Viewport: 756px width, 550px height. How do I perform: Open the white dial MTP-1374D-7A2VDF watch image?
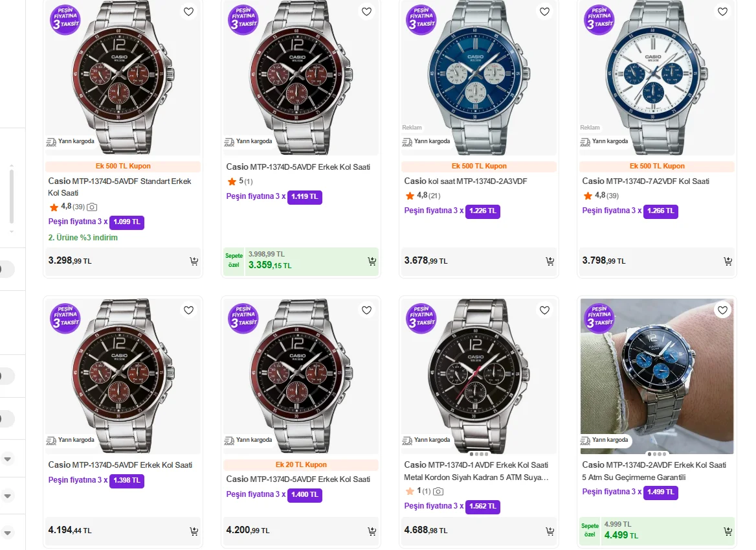pos(656,78)
